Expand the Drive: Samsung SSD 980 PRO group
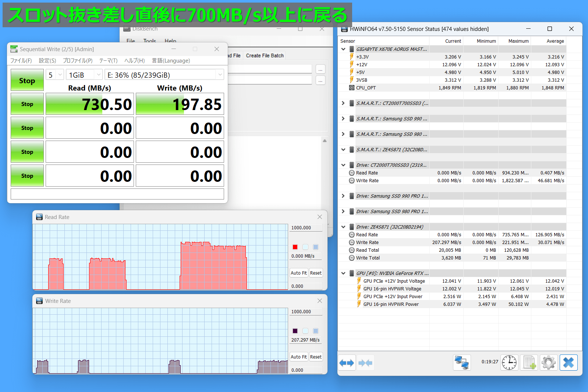 click(343, 212)
